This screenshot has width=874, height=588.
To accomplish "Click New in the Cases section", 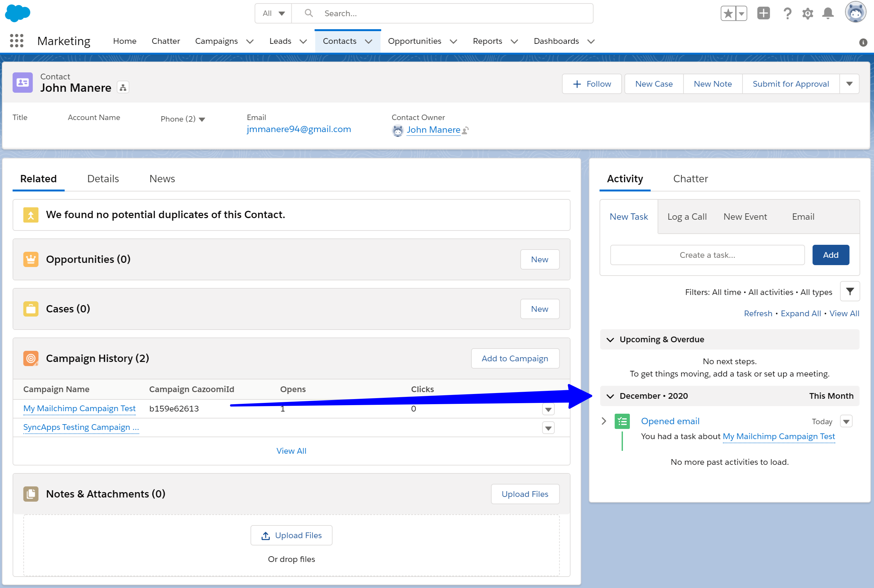I will click(x=540, y=309).
